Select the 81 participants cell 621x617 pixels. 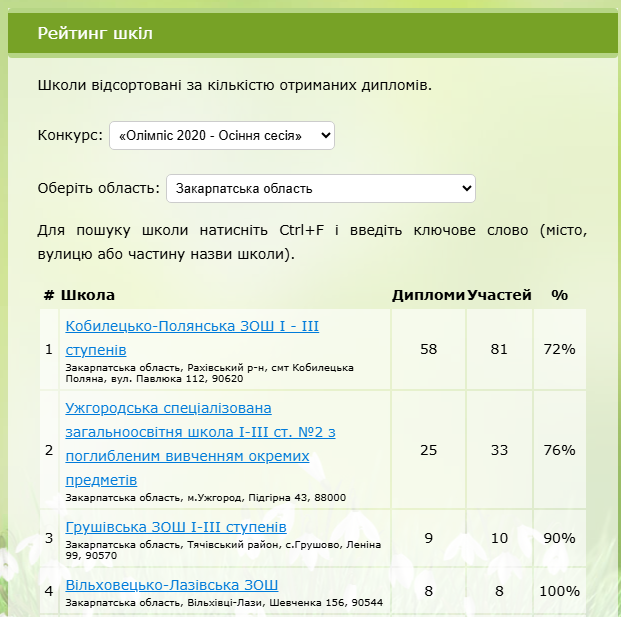(x=499, y=349)
